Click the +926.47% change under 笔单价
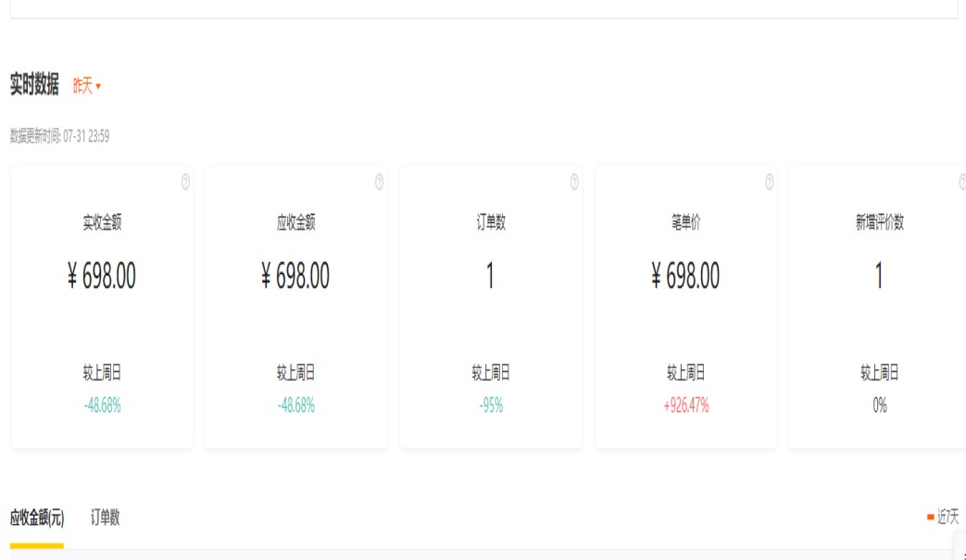966x560 pixels. pyautogui.click(x=685, y=405)
